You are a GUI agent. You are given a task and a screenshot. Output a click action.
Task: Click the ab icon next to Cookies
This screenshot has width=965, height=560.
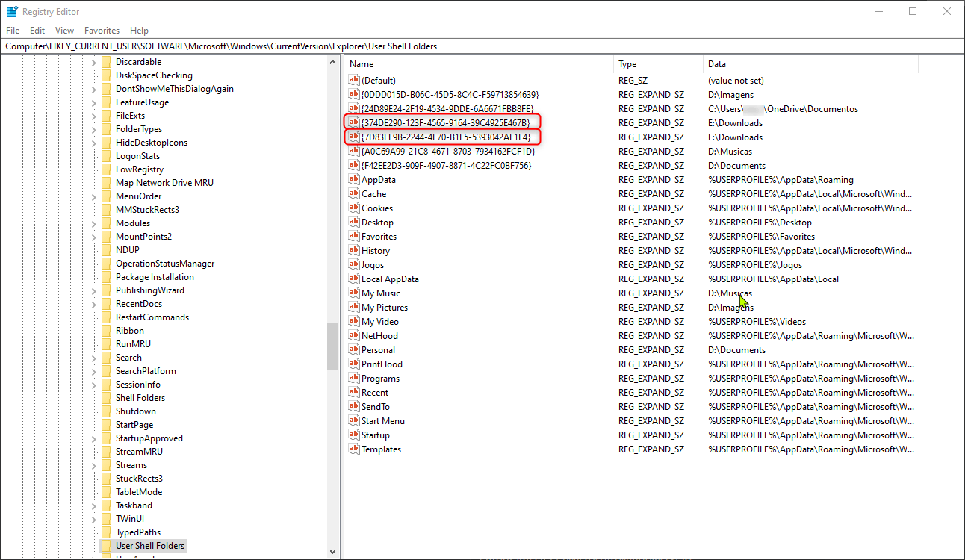(x=354, y=208)
